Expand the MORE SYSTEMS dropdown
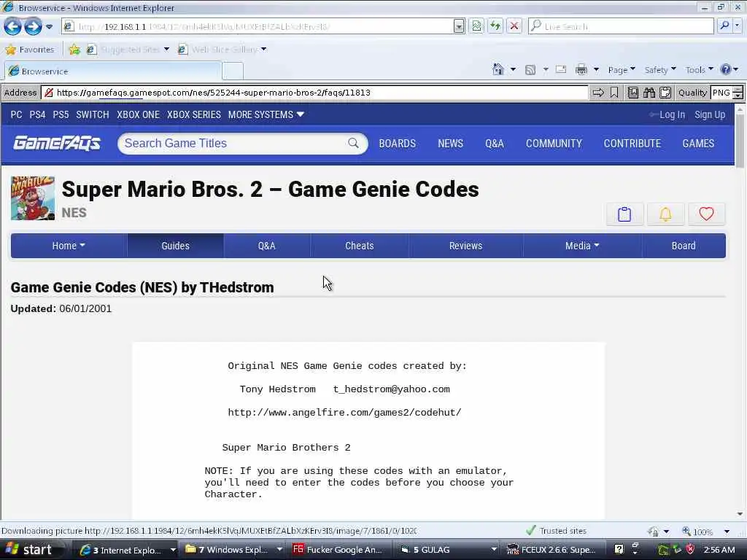This screenshot has width=747, height=560. [266, 114]
